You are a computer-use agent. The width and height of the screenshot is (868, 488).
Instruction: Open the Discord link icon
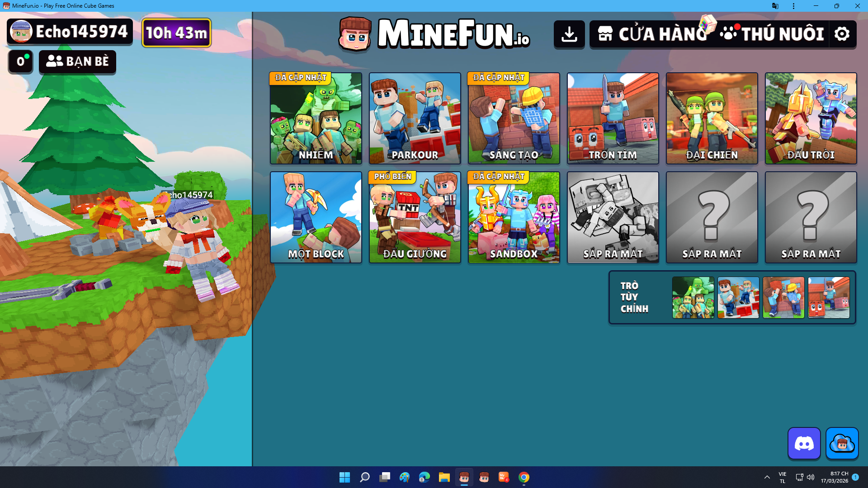[x=804, y=443]
